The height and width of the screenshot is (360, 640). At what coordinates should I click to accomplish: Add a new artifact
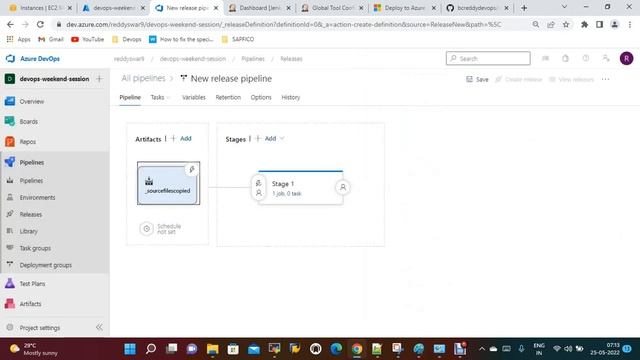[x=181, y=139]
